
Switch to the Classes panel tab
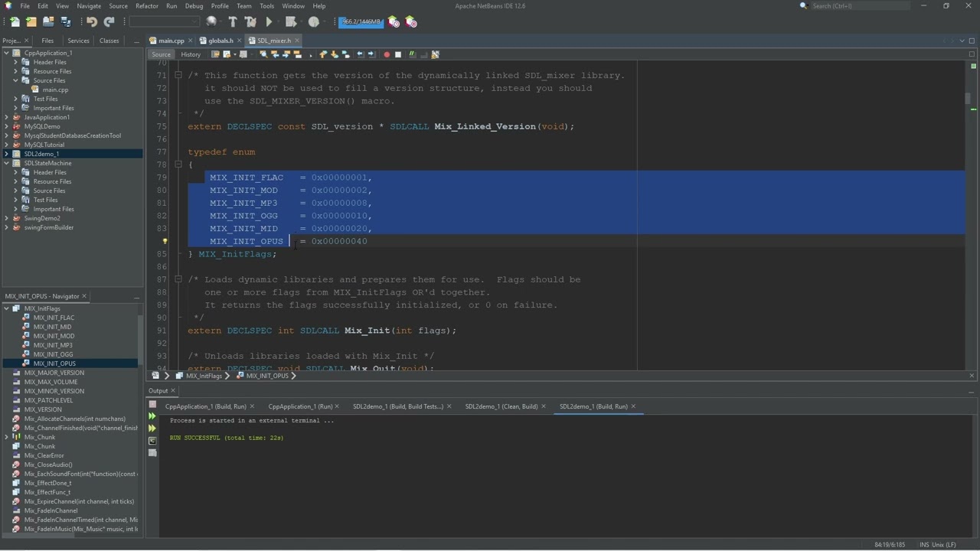pyautogui.click(x=109, y=41)
